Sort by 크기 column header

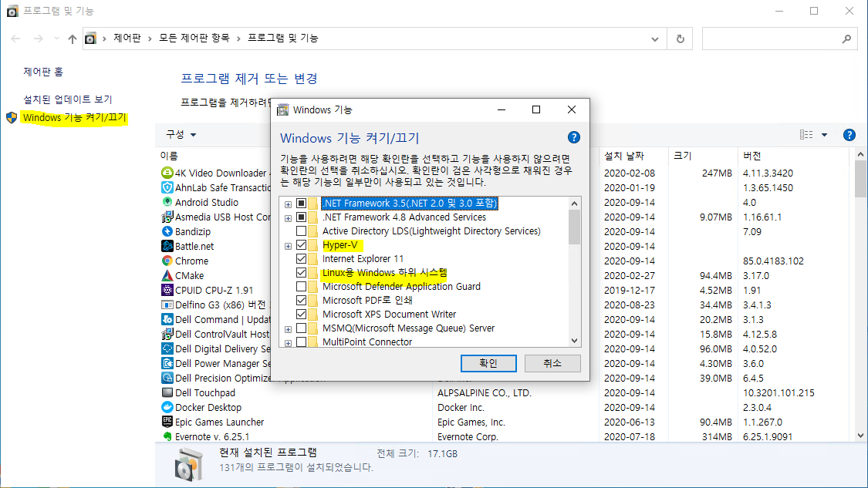683,156
